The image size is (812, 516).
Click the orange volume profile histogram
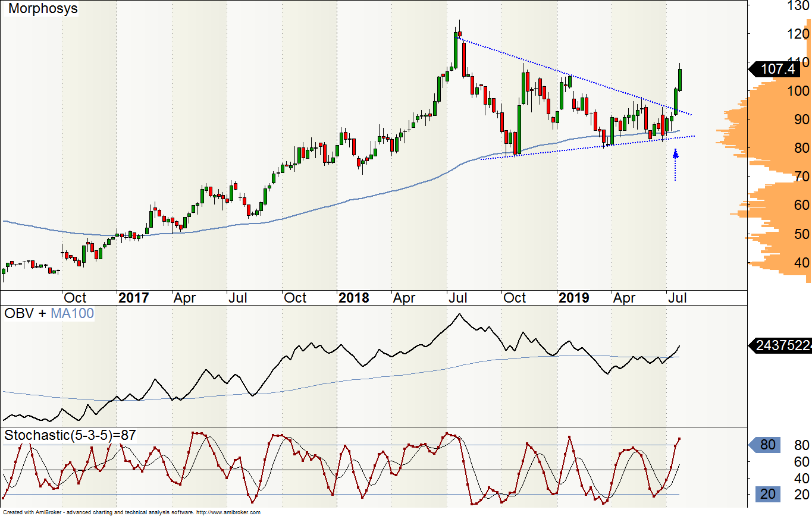tap(767, 149)
